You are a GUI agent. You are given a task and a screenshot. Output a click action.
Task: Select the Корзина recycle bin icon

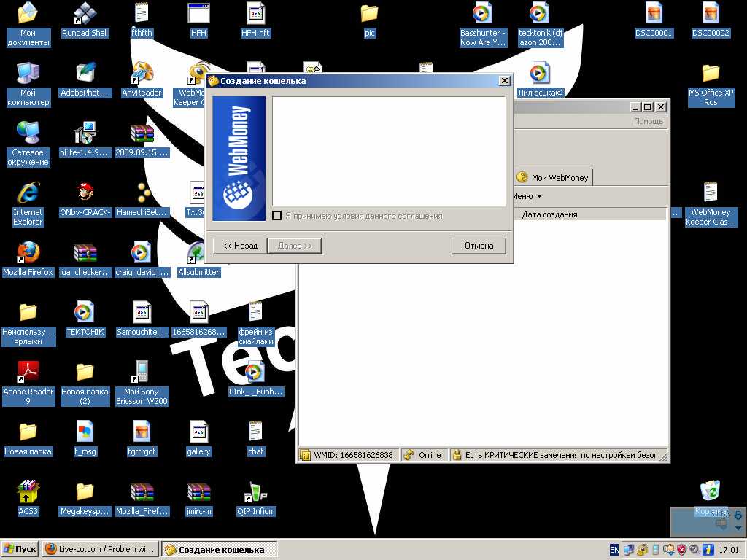tap(710, 490)
